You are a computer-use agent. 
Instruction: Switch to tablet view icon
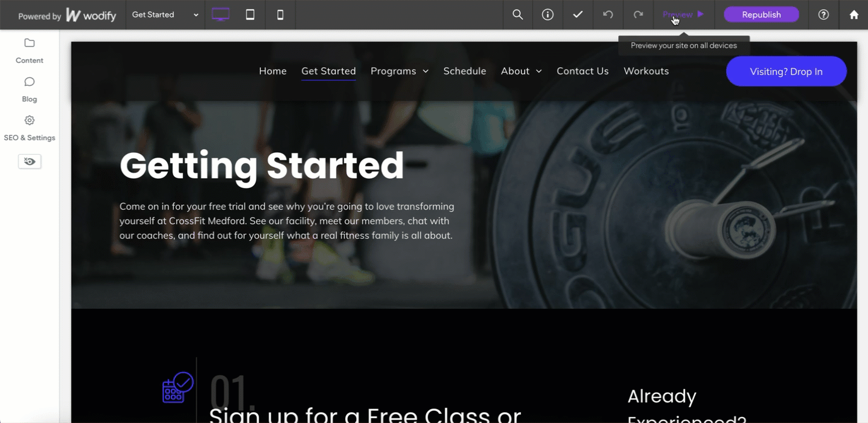click(x=250, y=15)
